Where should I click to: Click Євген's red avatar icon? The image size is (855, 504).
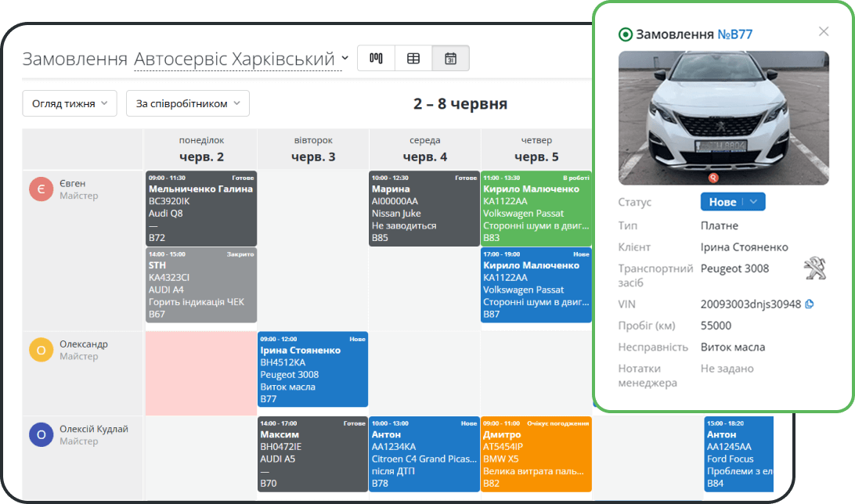click(x=41, y=190)
